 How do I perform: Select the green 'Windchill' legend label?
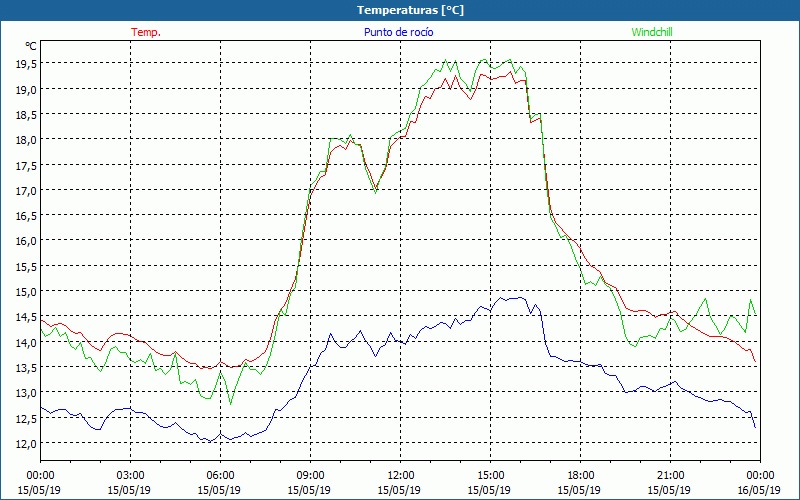click(x=652, y=32)
